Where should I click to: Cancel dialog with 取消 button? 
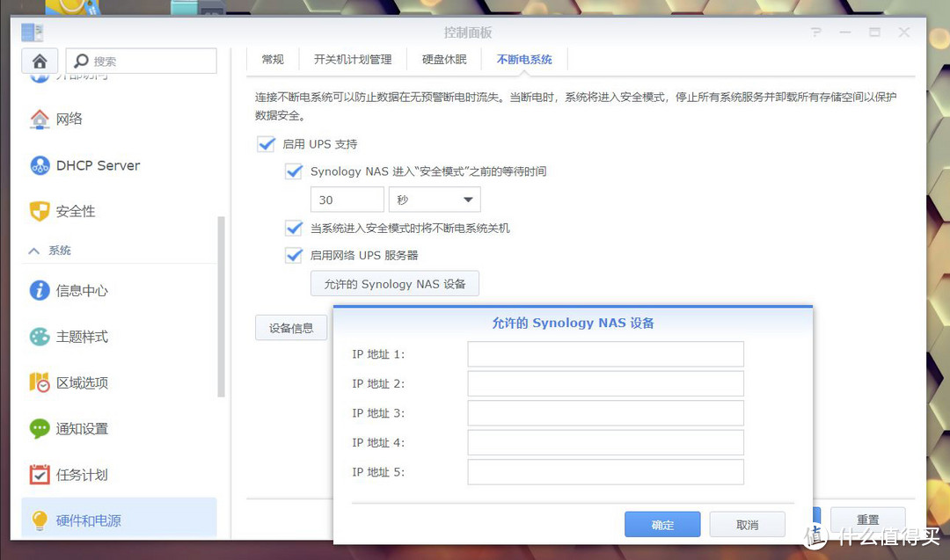[x=747, y=524]
